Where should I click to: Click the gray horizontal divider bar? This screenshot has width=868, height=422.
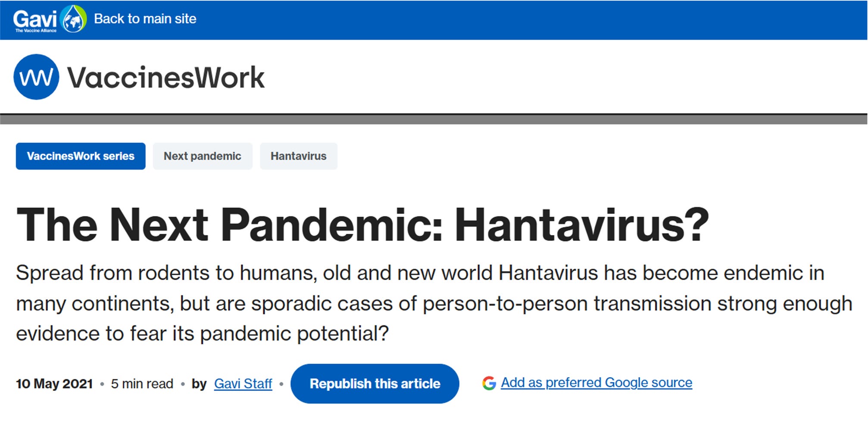[x=434, y=119]
